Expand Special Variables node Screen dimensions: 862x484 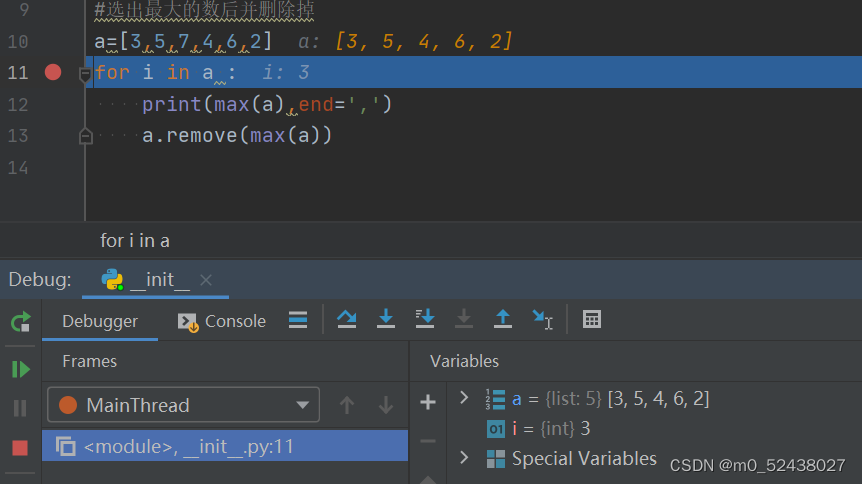click(x=464, y=458)
